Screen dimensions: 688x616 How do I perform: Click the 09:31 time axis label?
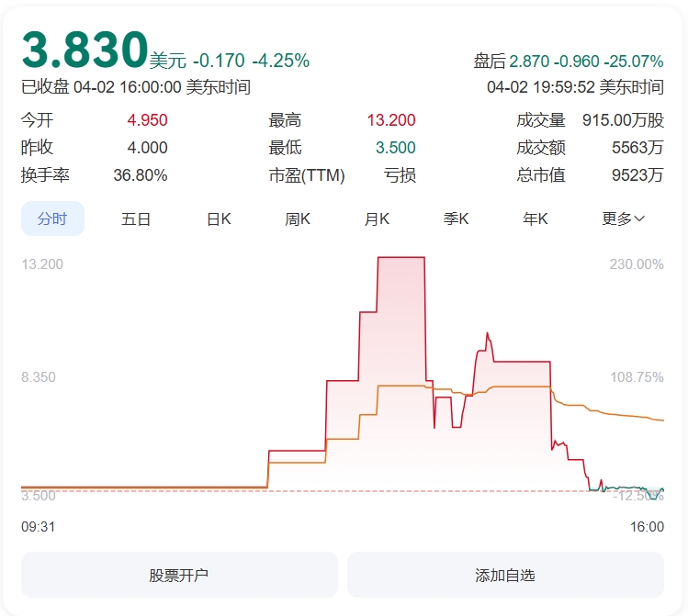click(x=39, y=527)
